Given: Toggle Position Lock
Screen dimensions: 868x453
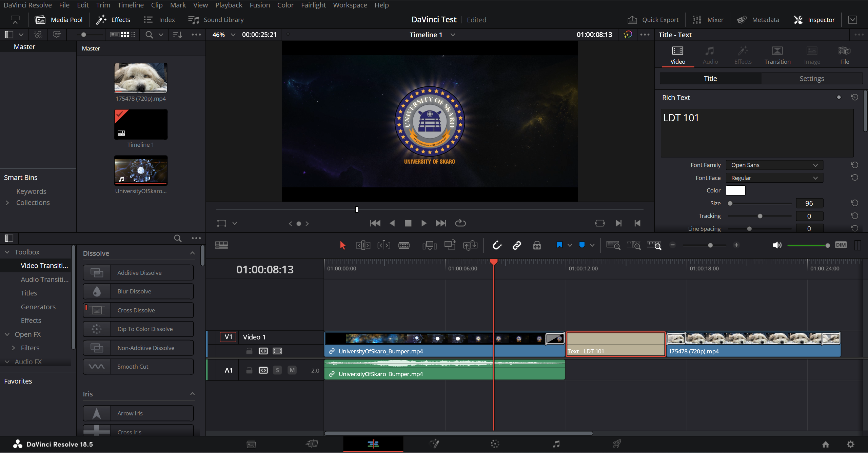Looking at the screenshot, I should pyautogui.click(x=537, y=245).
